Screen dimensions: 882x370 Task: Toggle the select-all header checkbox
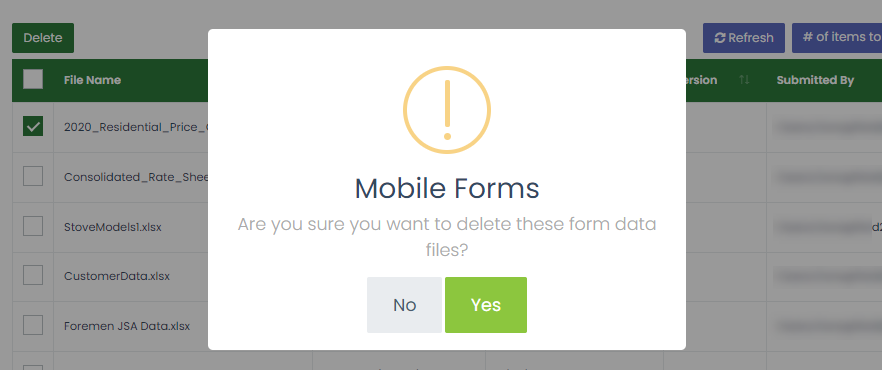point(33,79)
